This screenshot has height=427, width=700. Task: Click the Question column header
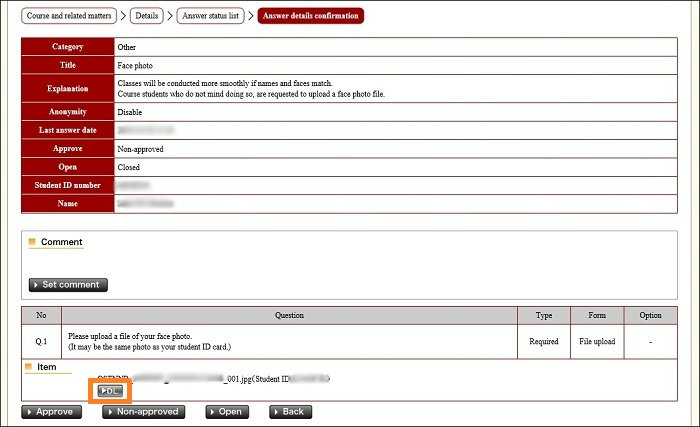tap(289, 315)
